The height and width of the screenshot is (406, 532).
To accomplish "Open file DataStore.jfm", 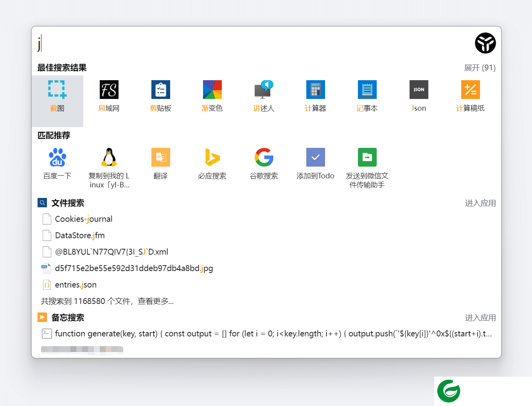I will (266, 235).
